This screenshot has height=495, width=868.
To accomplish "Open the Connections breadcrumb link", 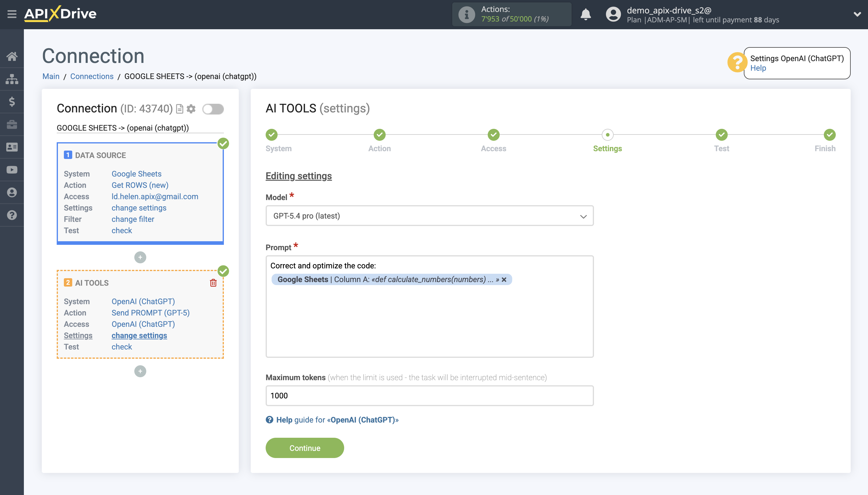I will (92, 76).
